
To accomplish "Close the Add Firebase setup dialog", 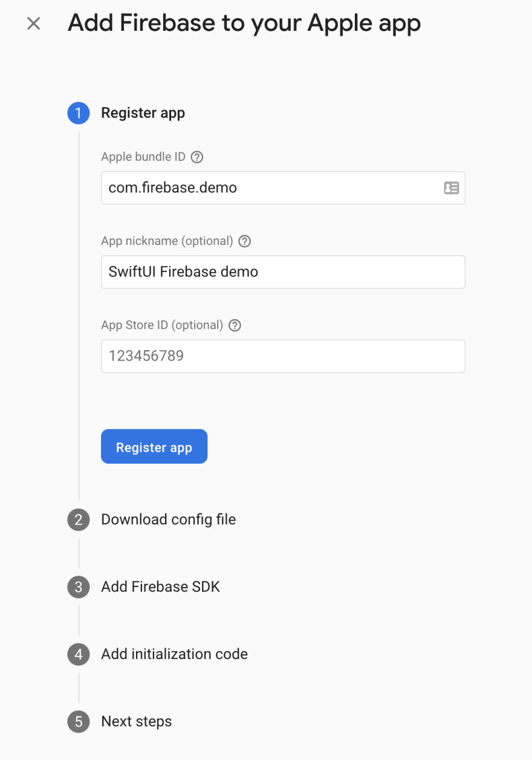I will coord(34,24).
